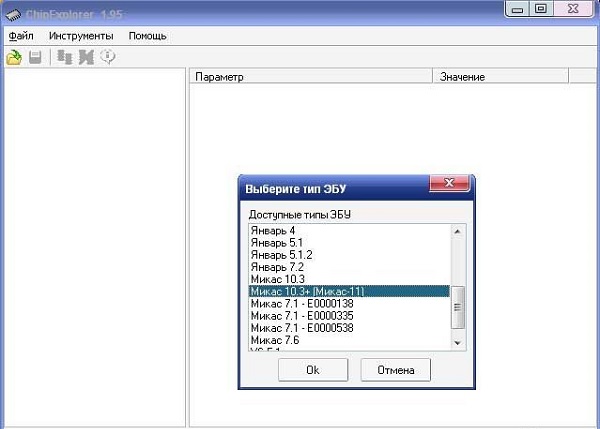Screen dimensions: 600x429
Task: Select Микас 7.6 in ECU list
Action: tap(349, 340)
